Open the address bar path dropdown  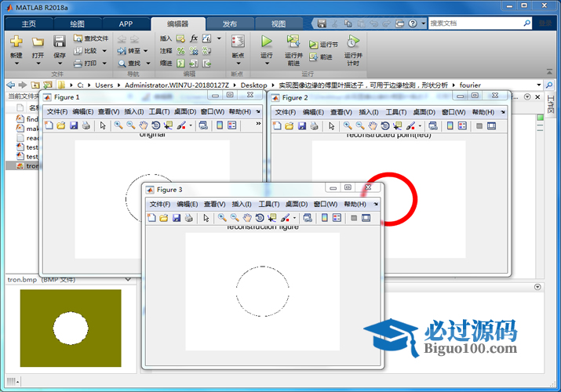point(539,85)
